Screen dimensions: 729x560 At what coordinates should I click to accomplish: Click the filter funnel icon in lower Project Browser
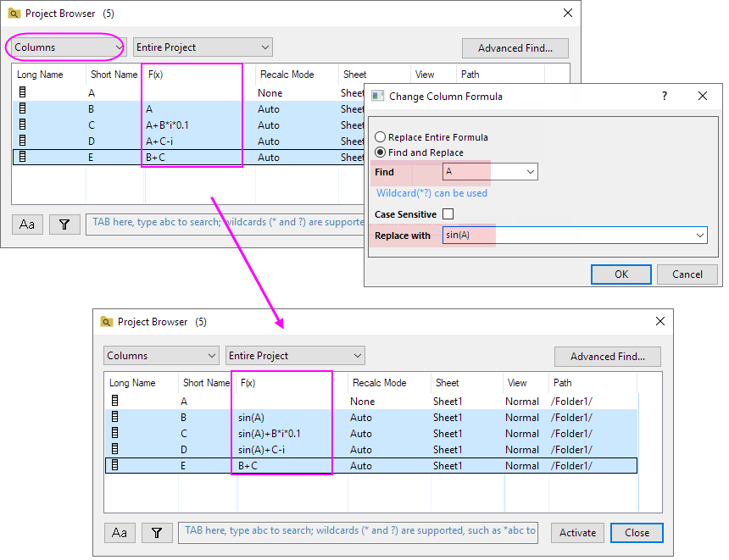(x=157, y=533)
